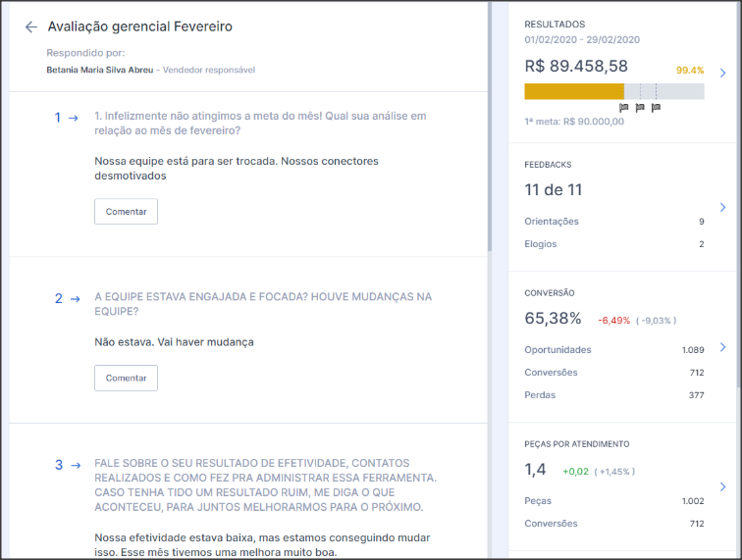Click the middle goal flag under the progress bar
Viewport: 742px width, 560px height.
click(640, 108)
